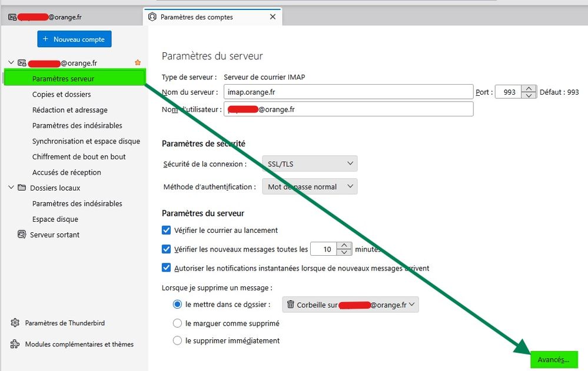Select Rédaction et adressage
588x371 pixels.
(70, 110)
